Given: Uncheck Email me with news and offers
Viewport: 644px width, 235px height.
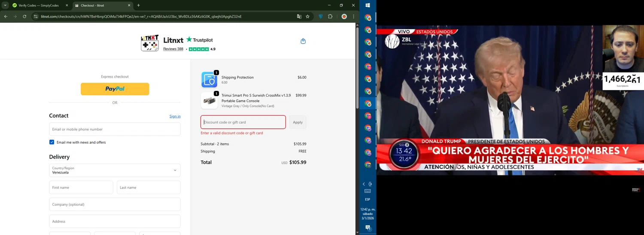Looking at the screenshot, I should pos(52,142).
